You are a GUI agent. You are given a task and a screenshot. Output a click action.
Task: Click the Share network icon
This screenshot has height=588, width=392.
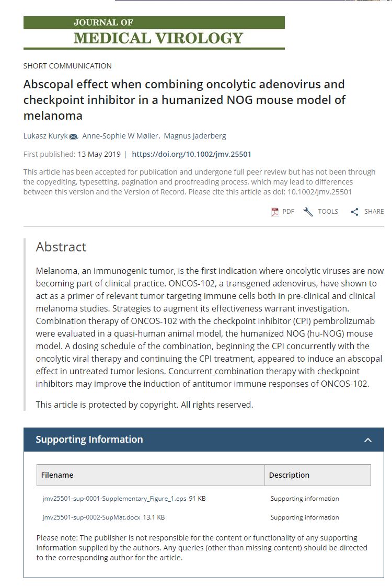point(354,212)
